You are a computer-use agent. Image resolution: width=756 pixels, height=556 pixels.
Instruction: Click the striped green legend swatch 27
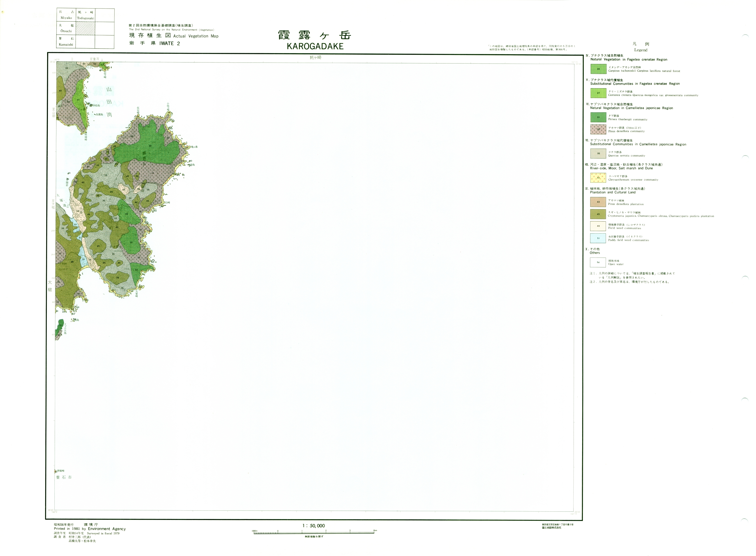(598, 93)
